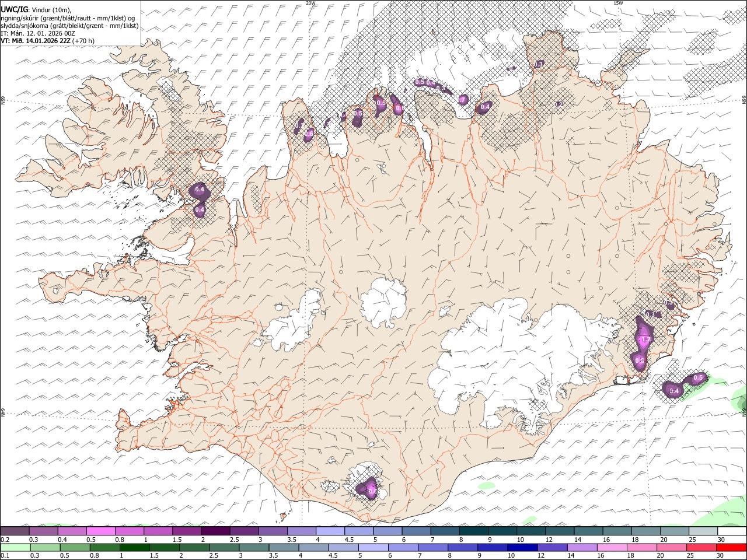Select the white above-30 snow legend swatch

[x=731, y=531]
